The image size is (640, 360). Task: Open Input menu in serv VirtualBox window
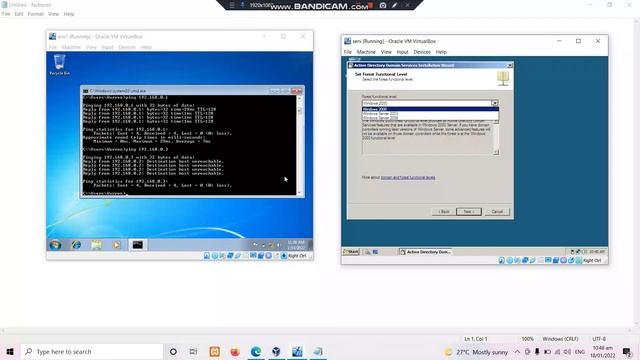[402, 52]
